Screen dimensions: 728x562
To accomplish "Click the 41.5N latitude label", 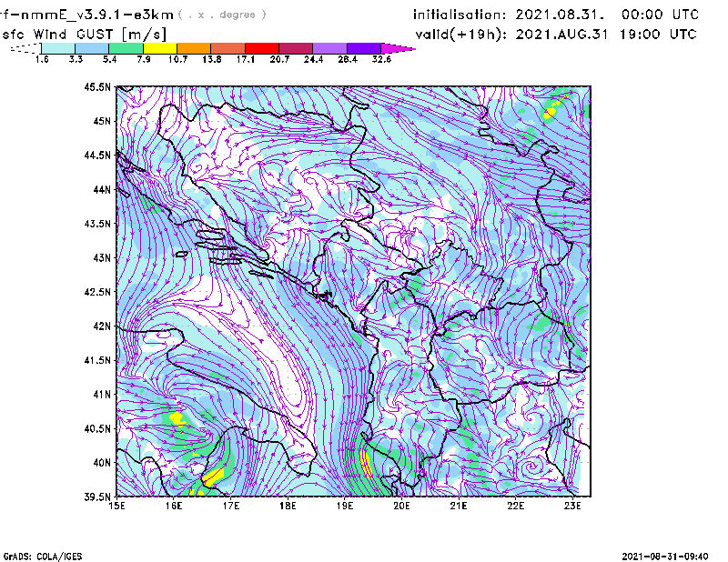I will (97, 360).
